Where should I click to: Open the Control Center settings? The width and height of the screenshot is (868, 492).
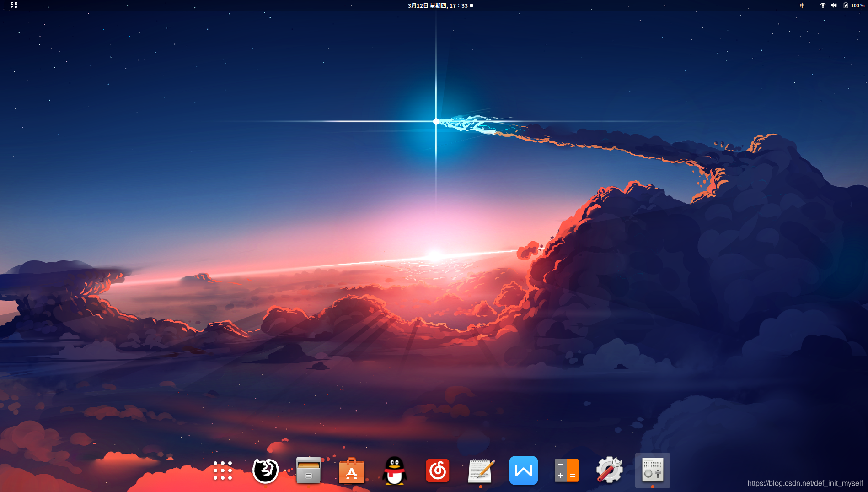[x=610, y=470]
